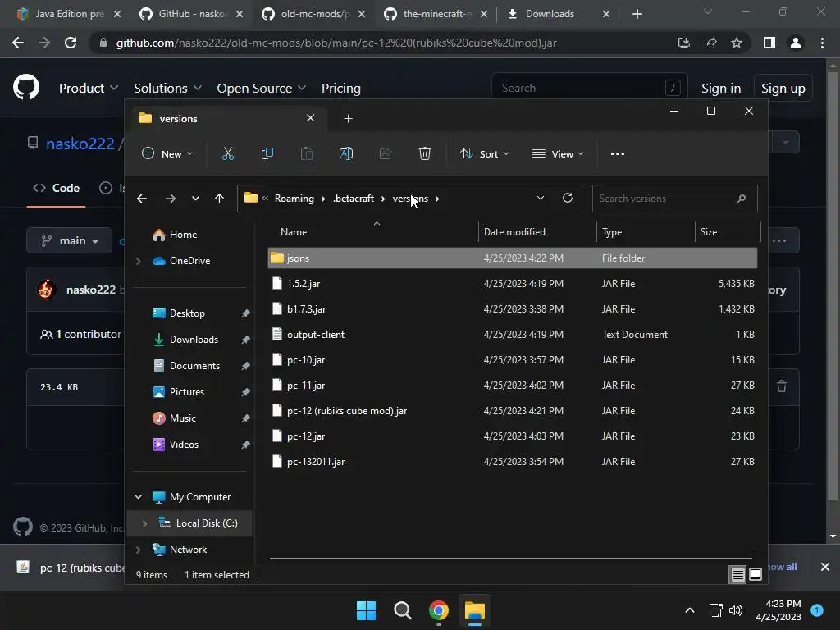
Task: Navigate up one folder level
Action: (x=219, y=199)
